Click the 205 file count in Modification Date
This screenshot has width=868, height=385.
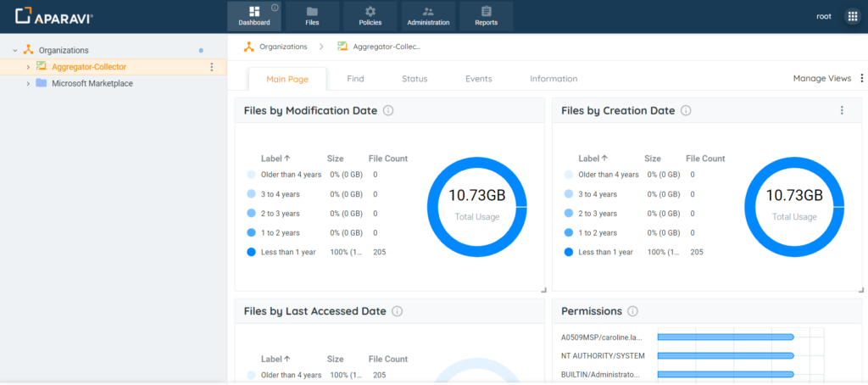(x=379, y=252)
